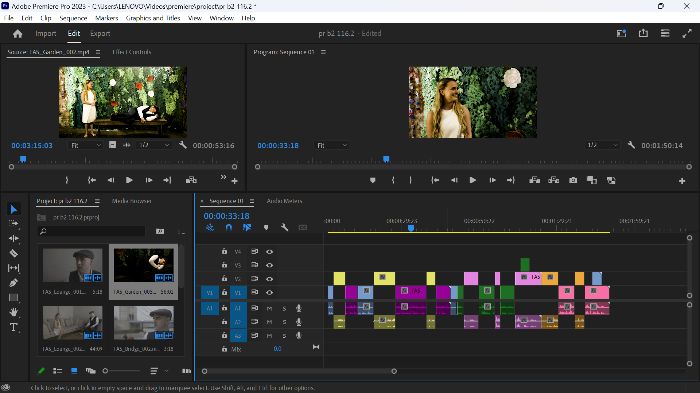700x393 pixels.
Task: Go to In point in Program Monitor
Action: coord(435,180)
